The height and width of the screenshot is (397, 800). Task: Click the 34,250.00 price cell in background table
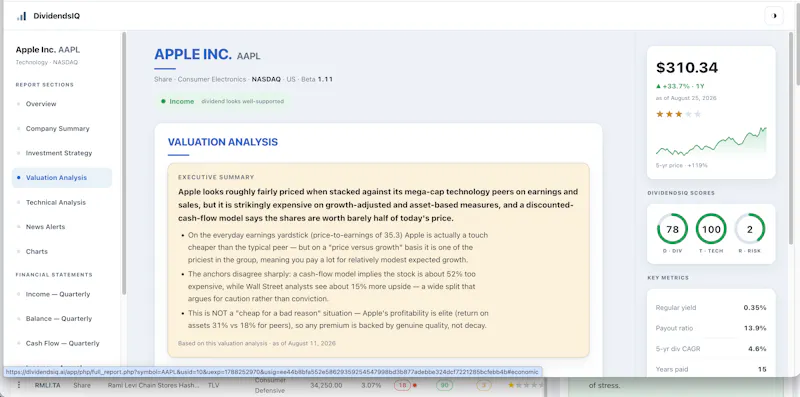326,386
